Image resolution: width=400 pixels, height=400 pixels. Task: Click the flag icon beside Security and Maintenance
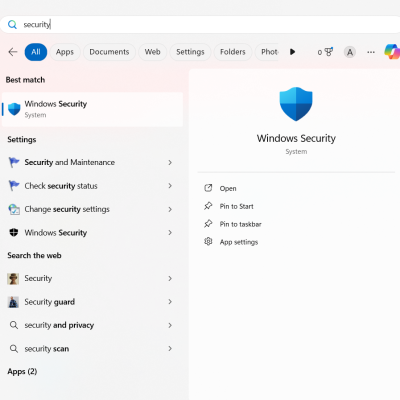pyautogui.click(x=14, y=162)
